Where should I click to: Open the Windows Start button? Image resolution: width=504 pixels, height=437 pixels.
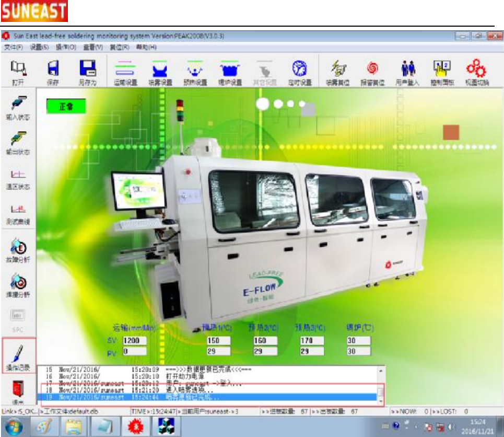click(14, 427)
